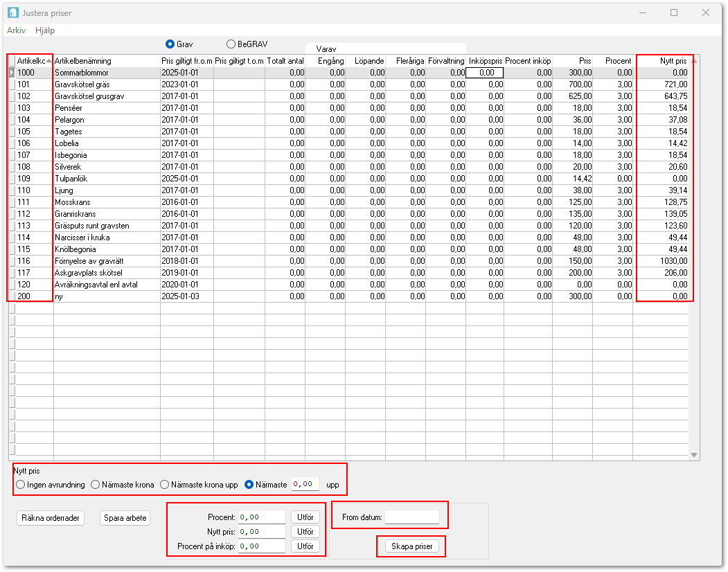This screenshot has height=572, width=728.
Task: Click the Spara arbete button
Action: click(125, 518)
